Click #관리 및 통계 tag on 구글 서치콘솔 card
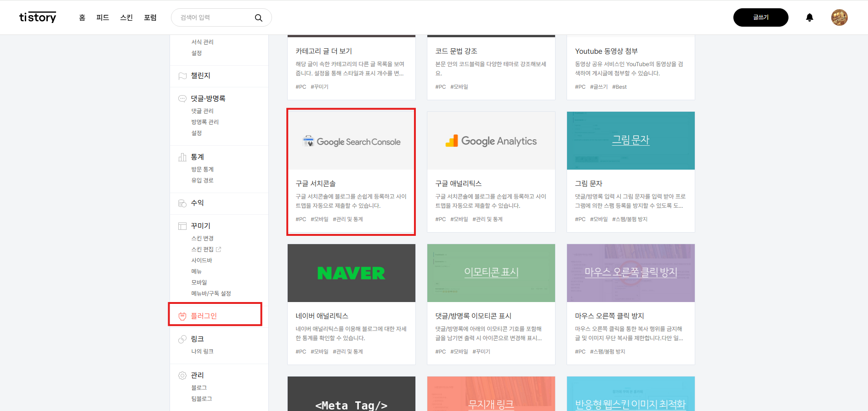This screenshot has width=868, height=411. pos(348,219)
